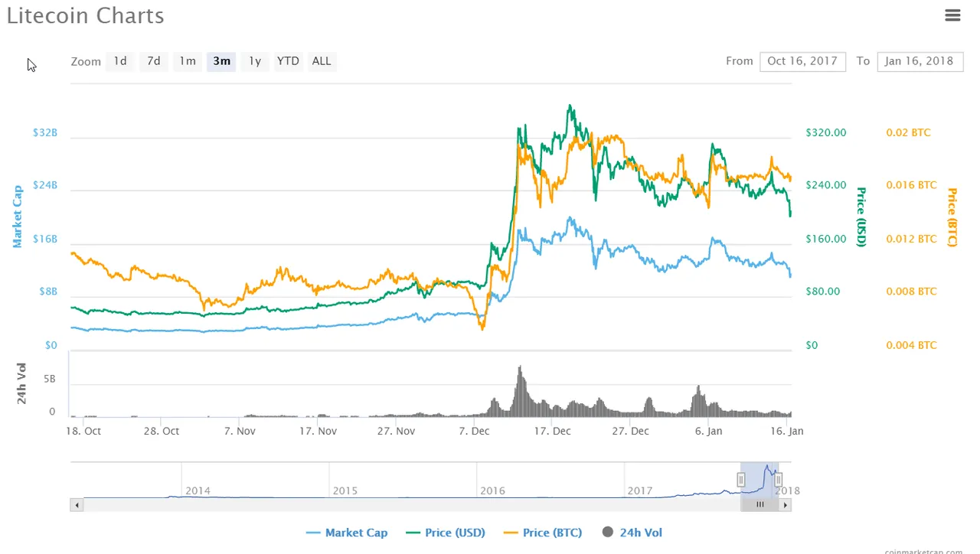The height and width of the screenshot is (554, 980).
Task: Click the 17. Nov date label
Action: pos(318,431)
